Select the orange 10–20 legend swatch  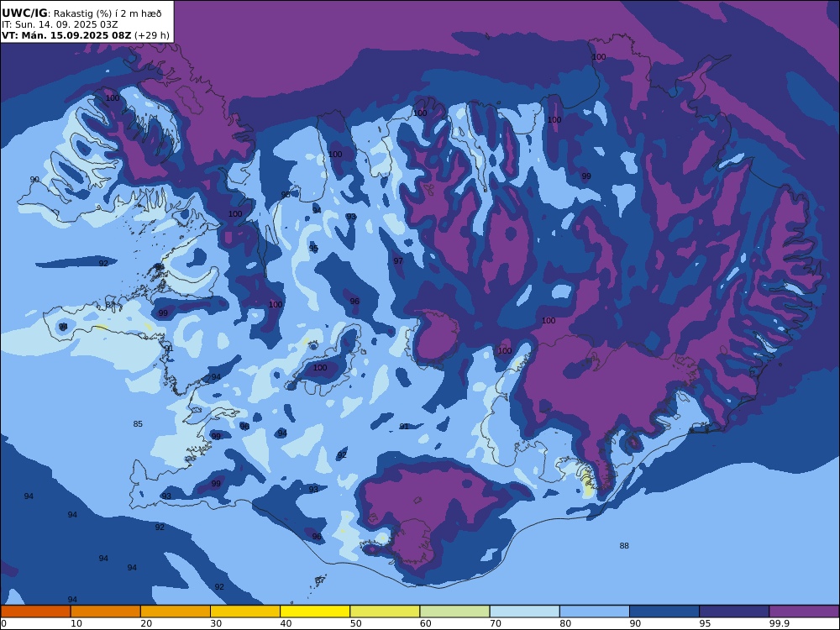pyautogui.click(x=106, y=612)
